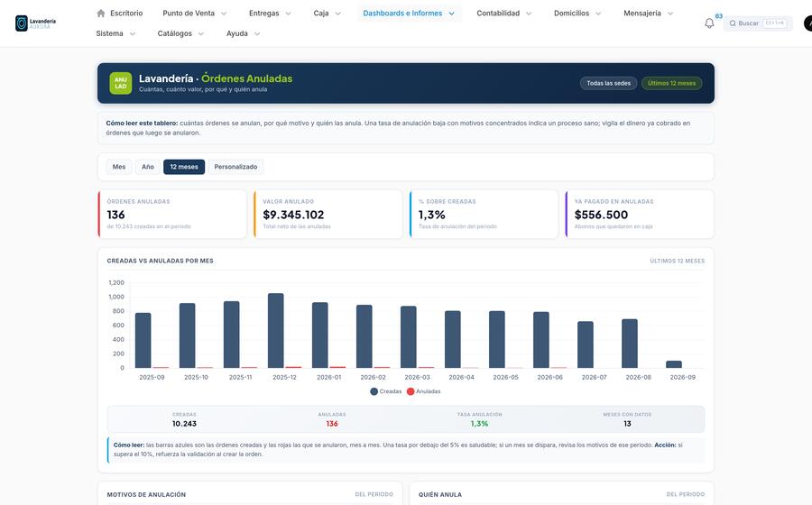The image size is (812, 505).
Task: Click the Escritorio home icon
Action: tap(101, 14)
